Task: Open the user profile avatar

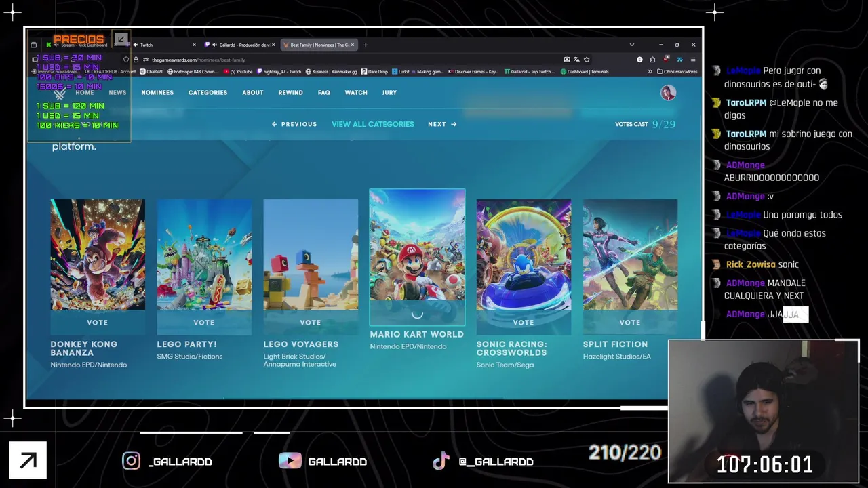Action: tap(669, 93)
